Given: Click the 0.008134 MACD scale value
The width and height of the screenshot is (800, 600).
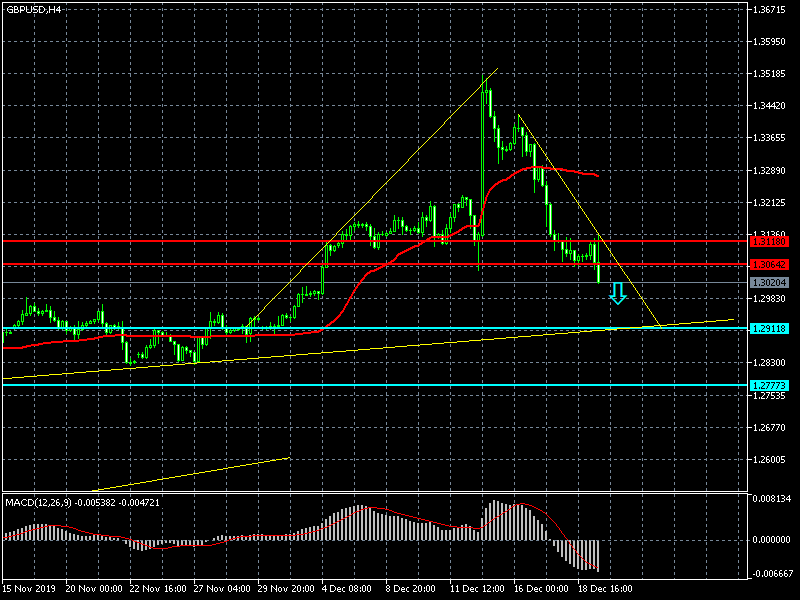Looking at the screenshot, I should click(x=771, y=498).
